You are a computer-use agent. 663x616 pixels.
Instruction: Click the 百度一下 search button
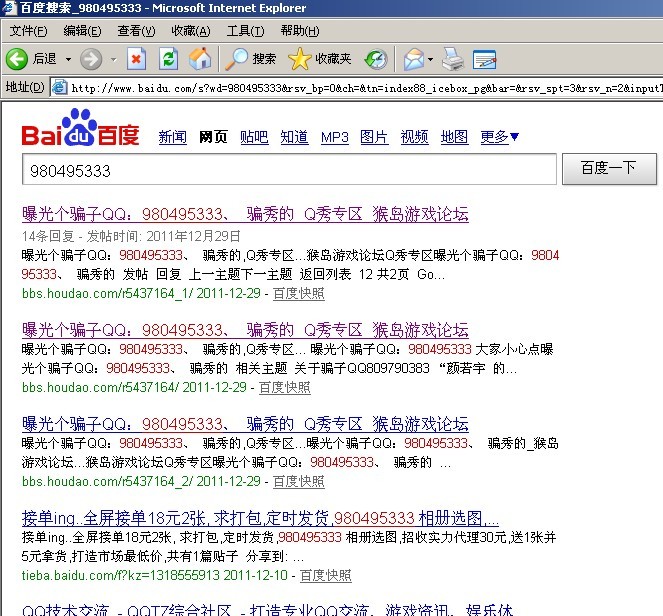609,169
